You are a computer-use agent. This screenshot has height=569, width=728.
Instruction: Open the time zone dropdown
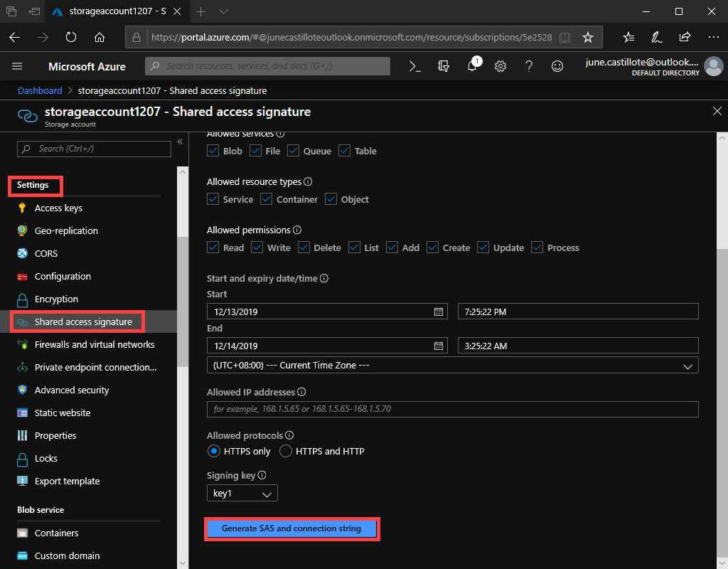452,366
